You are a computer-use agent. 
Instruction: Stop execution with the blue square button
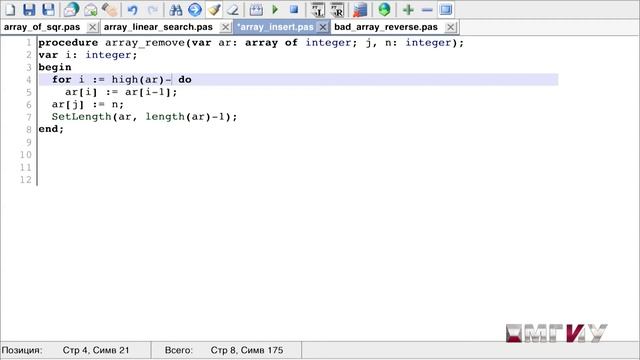(294, 9)
